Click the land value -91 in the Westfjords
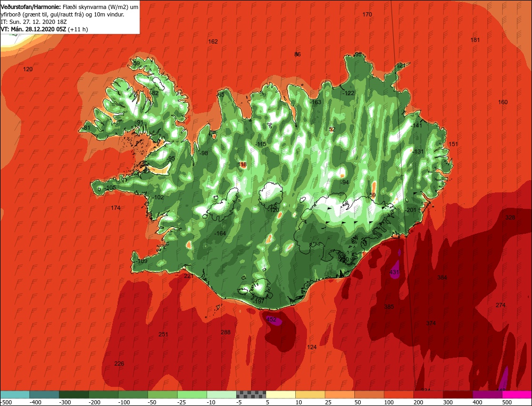 coord(139,122)
